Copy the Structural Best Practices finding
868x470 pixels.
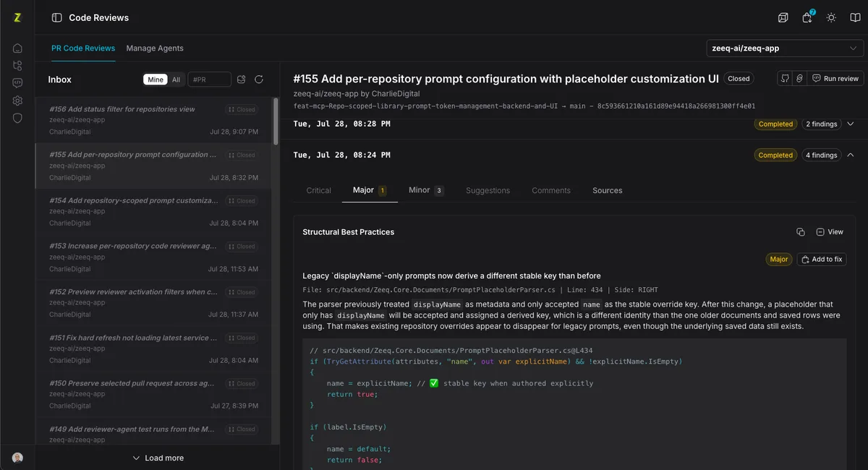click(801, 232)
